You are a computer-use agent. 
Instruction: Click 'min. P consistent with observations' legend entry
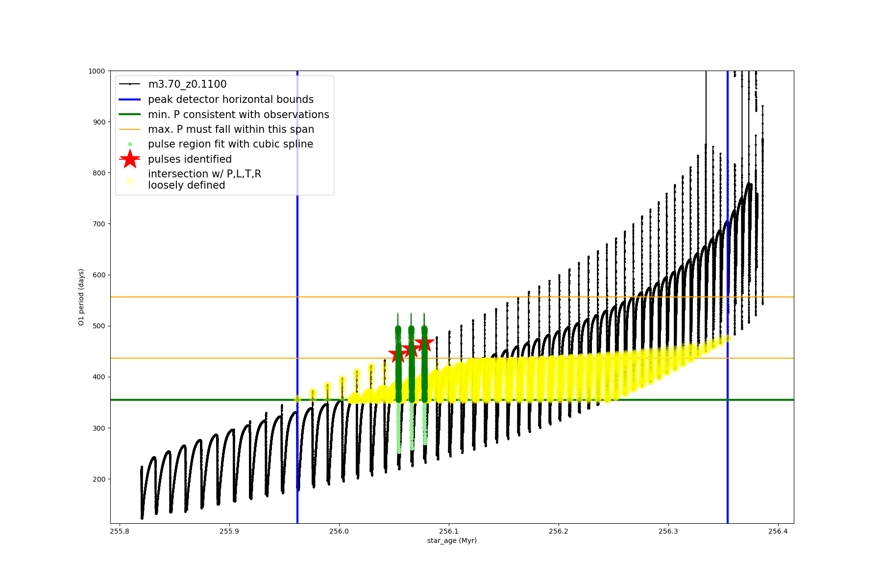pos(238,115)
